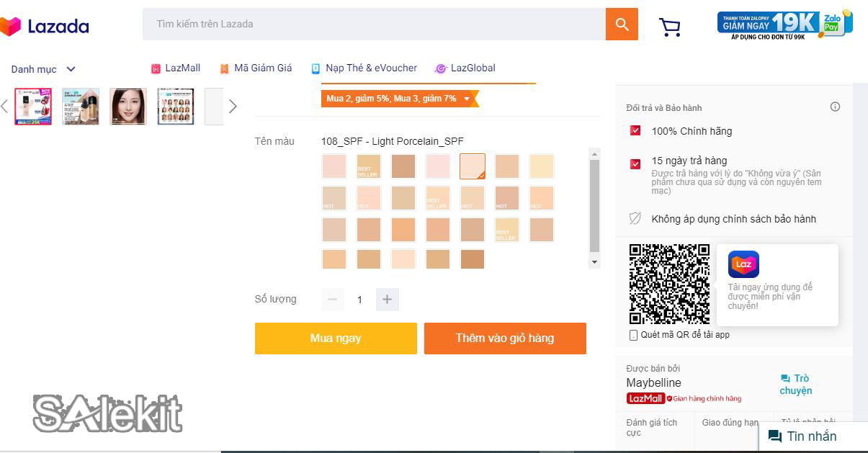Click the Tin nhắn message icon

[775, 436]
